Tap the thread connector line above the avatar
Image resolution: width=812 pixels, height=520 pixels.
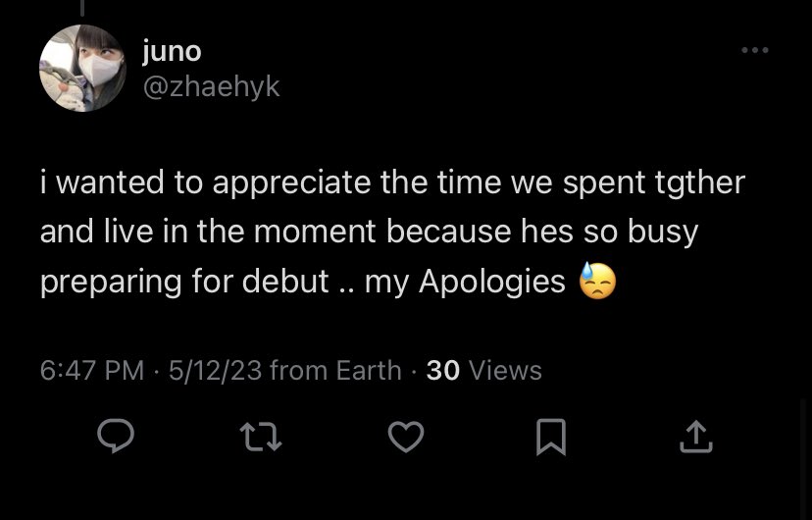(81, 7)
